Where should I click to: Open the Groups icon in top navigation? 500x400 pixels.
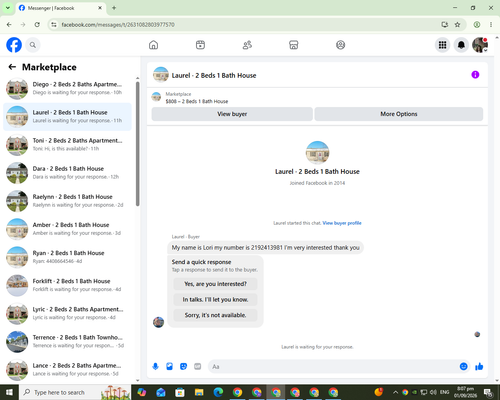tap(340, 45)
